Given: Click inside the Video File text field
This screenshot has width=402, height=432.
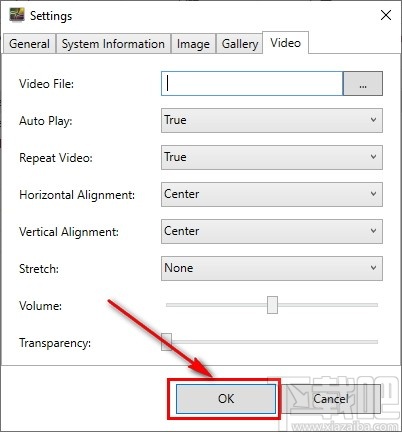Looking at the screenshot, I should (x=252, y=84).
